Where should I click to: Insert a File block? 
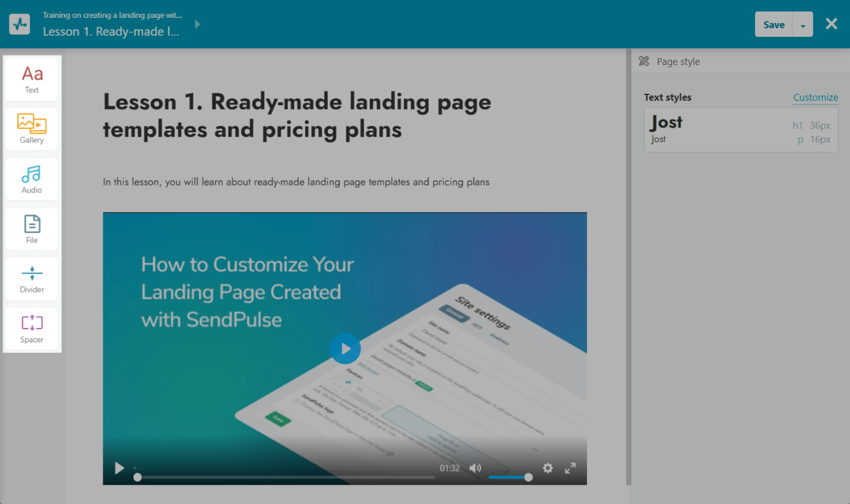(x=32, y=229)
